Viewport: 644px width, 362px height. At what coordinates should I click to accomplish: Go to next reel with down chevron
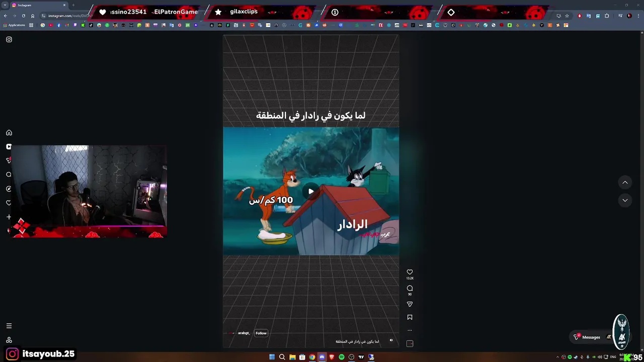pos(625,200)
